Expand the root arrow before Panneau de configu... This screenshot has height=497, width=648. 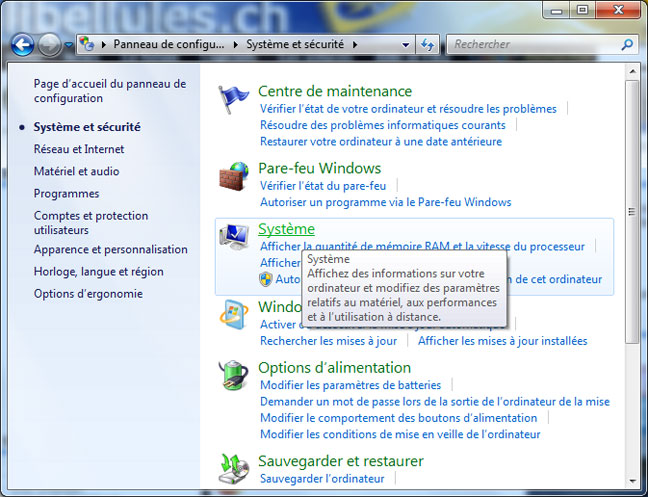coord(103,44)
